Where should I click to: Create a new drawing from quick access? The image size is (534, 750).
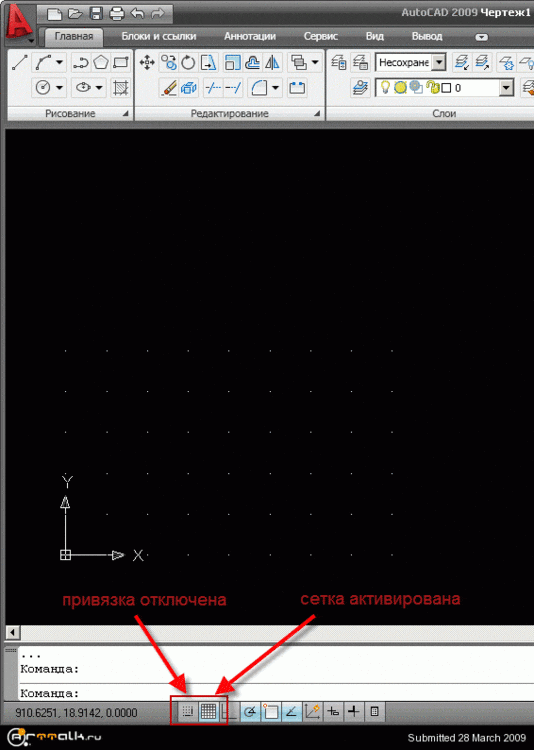click(x=54, y=13)
